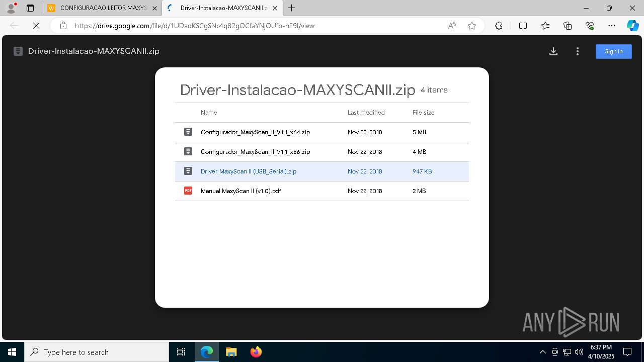Click the 947 KB file size cell
The image size is (644, 362).
[x=422, y=171]
